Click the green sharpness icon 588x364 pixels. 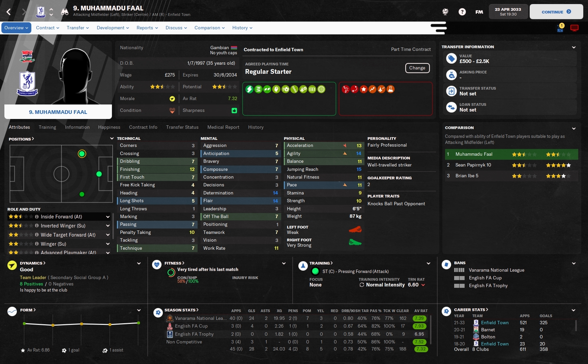pos(234,111)
